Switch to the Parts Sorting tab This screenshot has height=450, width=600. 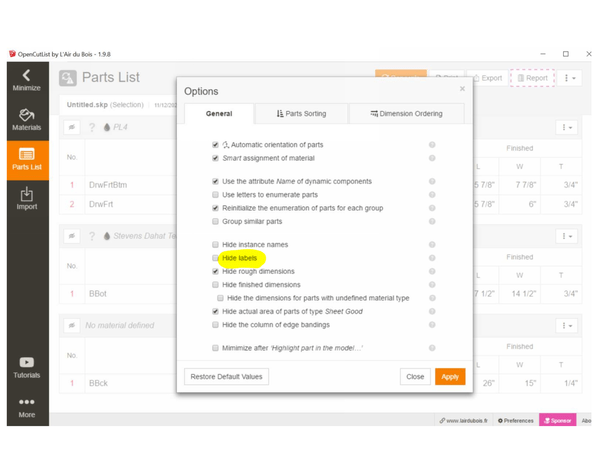(301, 114)
